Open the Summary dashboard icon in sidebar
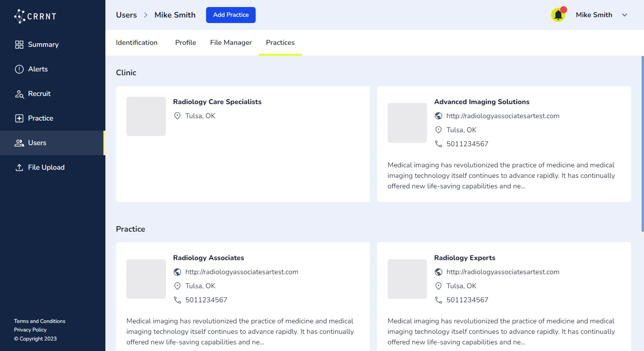The image size is (644, 351). point(19,45)
